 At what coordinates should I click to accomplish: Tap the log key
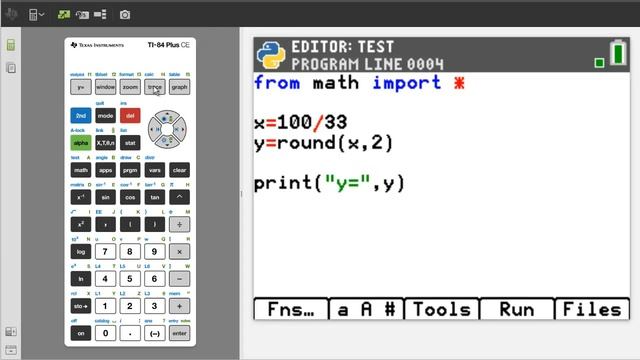point(81,251)
